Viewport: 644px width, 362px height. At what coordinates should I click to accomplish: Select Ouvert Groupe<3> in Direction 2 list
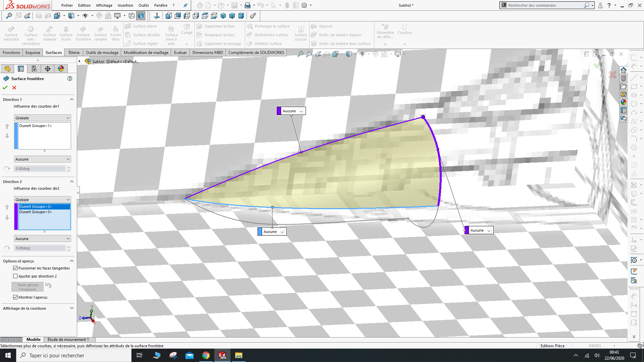click(x=36, y=212)
